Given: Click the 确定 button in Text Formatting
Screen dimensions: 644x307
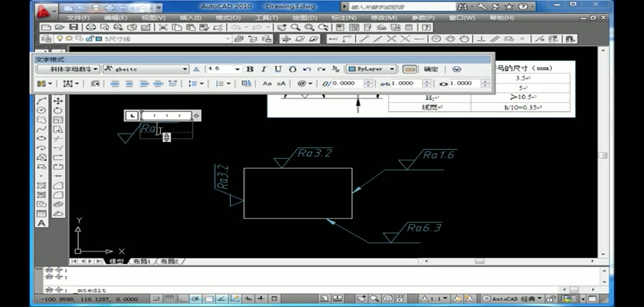Looking at the screenshot, I should click(x=431, y=69).
